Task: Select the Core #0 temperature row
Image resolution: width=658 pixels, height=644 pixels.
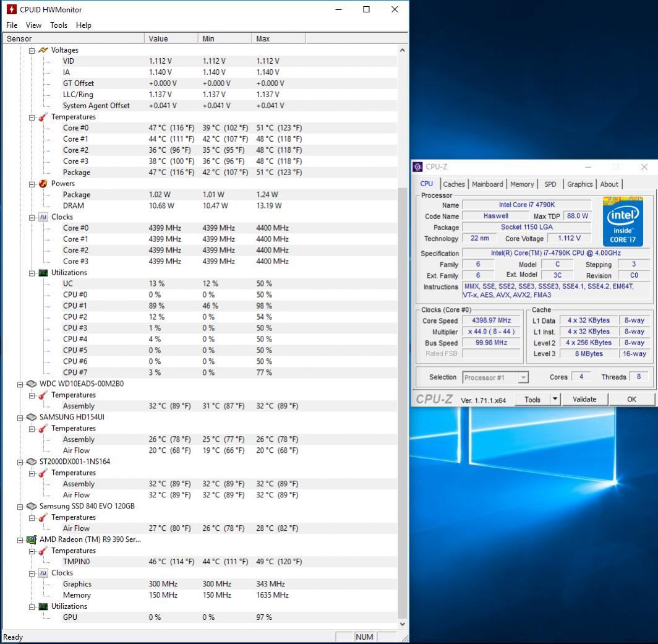Action: tap(229, 128)
